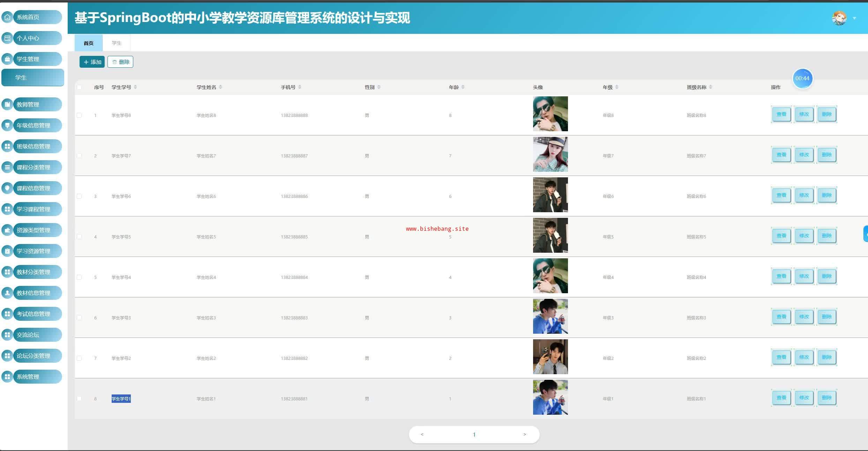Click the book icon next to 教师管理

click(x=7, y=104)
